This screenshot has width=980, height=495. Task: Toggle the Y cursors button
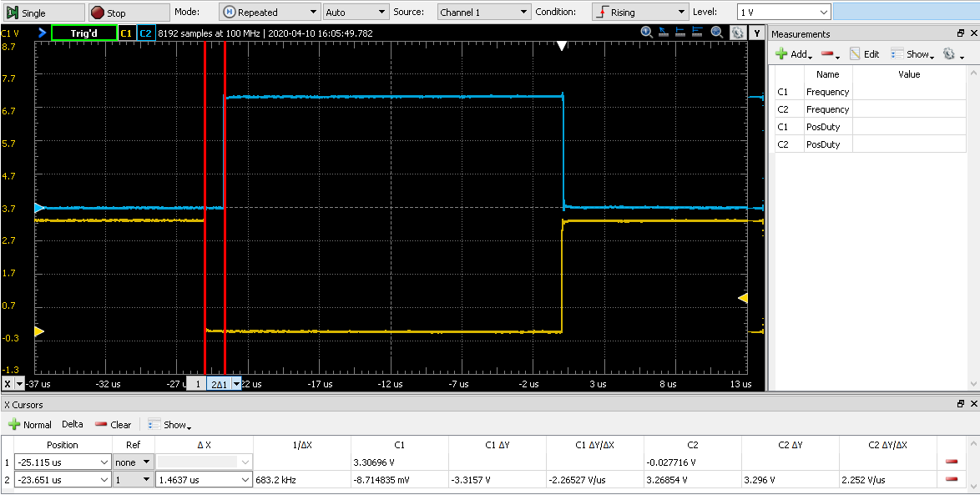click(x=757, y=33)
